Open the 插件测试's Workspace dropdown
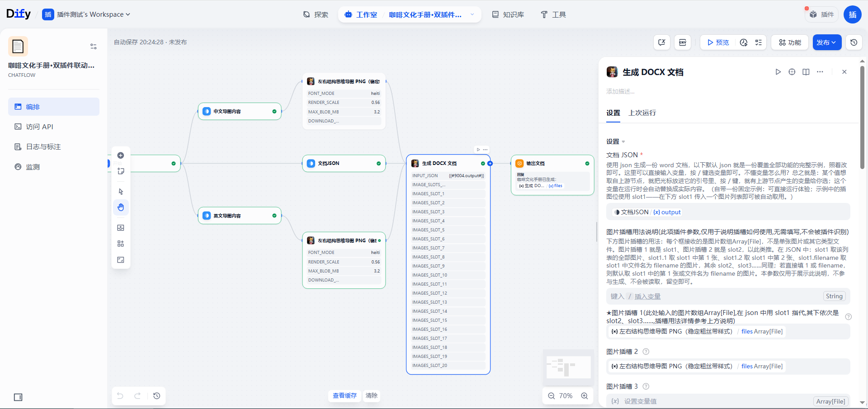 tap(86, 14)
